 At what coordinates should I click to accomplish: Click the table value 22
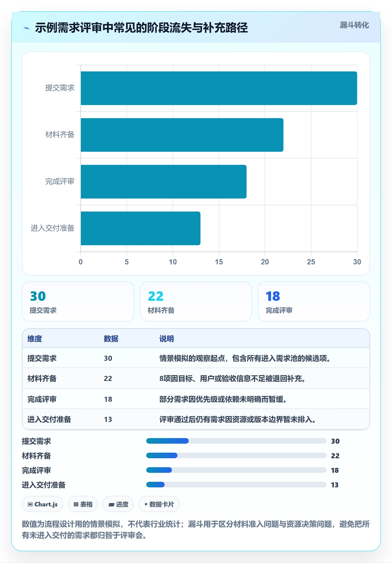[108, 378]
